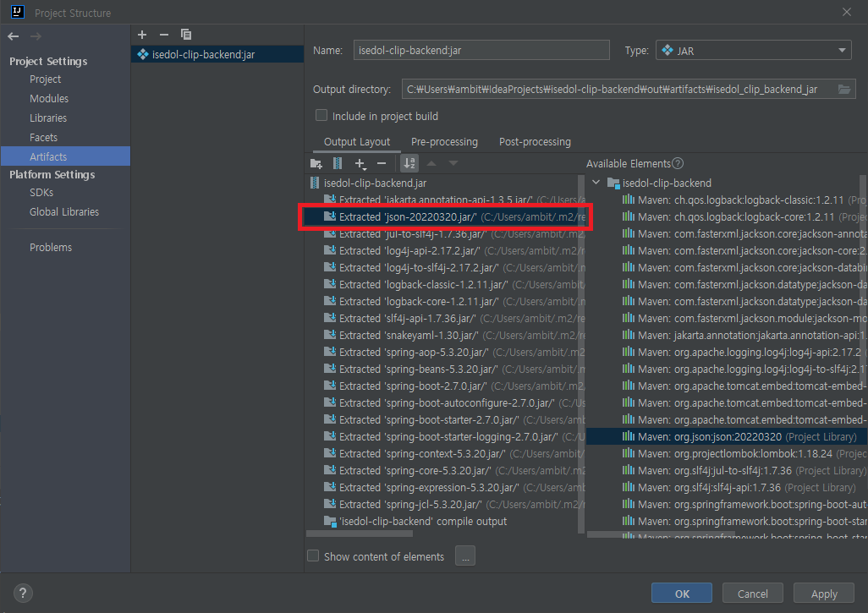Move element down in output layout
Screen dimensions: 868x613
point(453,163)
